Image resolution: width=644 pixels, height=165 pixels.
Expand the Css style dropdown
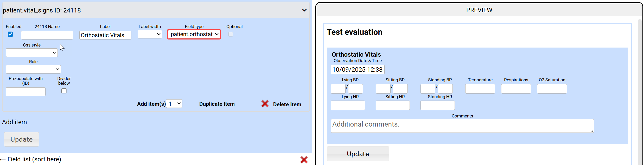click(32, 53)
